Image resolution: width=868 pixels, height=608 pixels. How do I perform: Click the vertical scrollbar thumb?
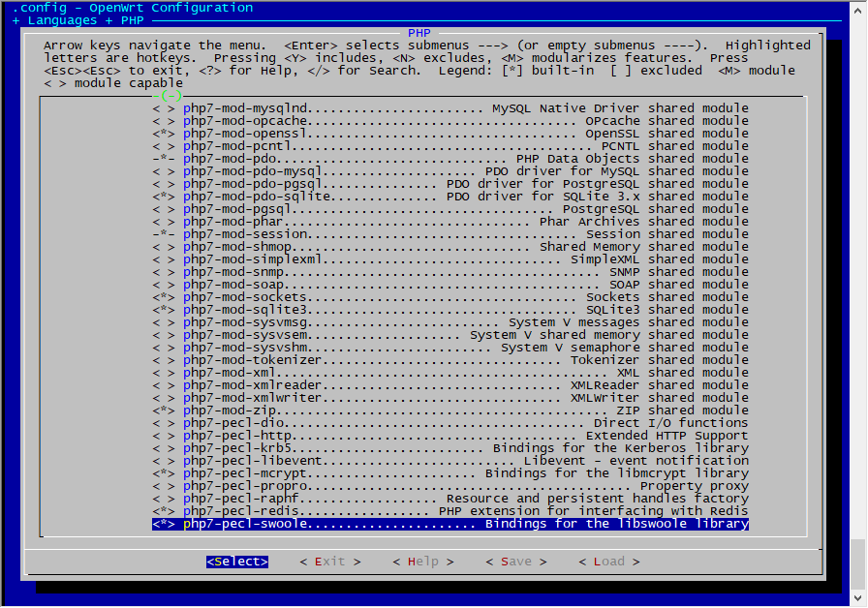858,563
